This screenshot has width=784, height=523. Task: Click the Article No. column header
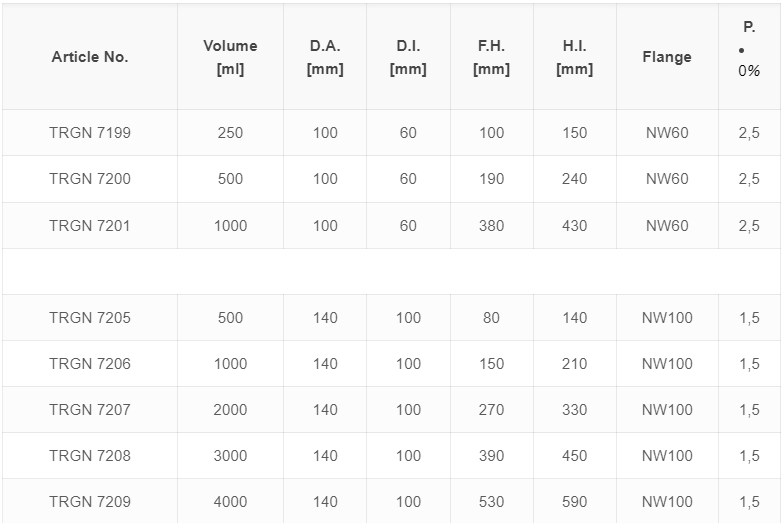[x=90, y=57]
